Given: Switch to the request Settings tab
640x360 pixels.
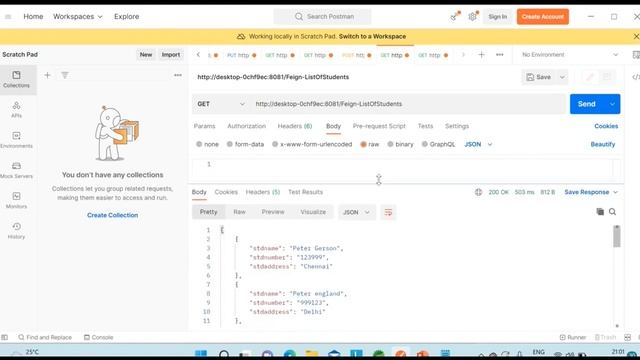Looking at the screenshot, I should [457, 126].
